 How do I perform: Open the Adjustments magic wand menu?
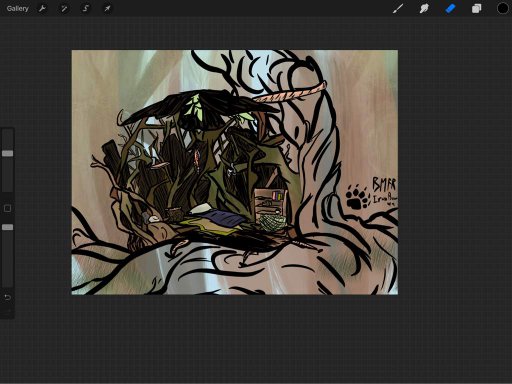64,8
